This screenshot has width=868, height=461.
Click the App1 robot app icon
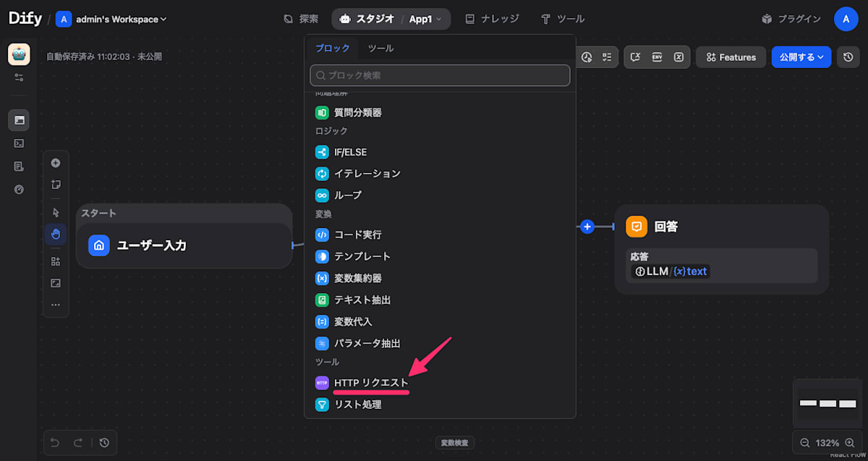point(19,54)
